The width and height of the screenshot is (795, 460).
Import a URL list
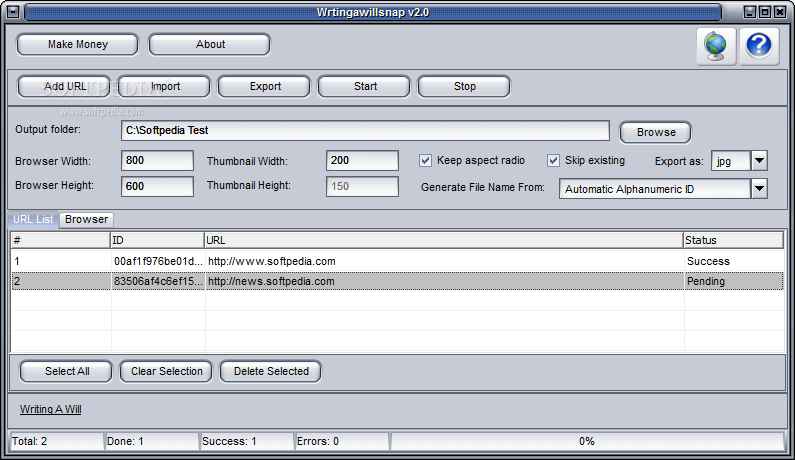coord(164,87)
